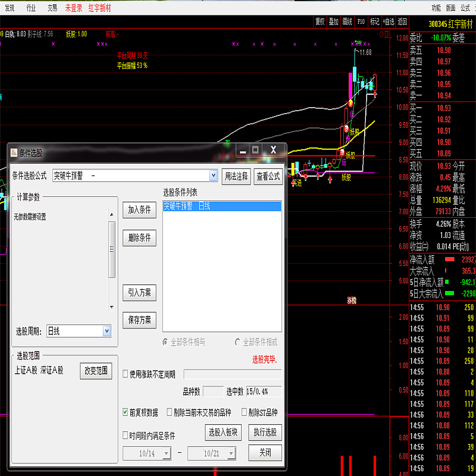Click the 加入条件 button
Image resolution: width=476 pixels, height=476 pixels.
139,209
